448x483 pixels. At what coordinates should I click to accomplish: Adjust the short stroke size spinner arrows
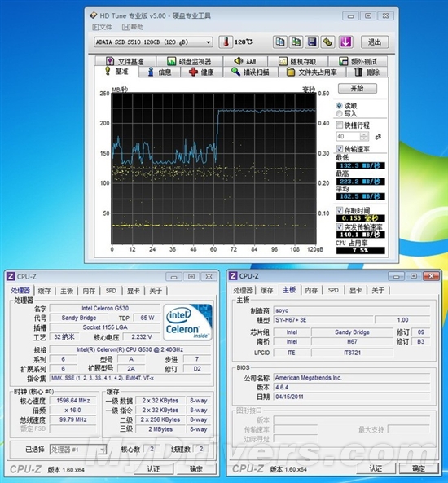click(x=364, y=136)
